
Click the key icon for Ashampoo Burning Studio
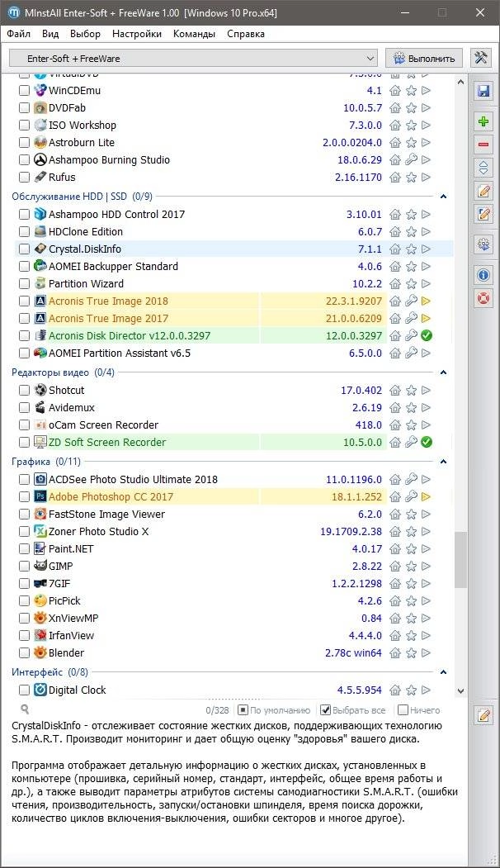point(411,160)
